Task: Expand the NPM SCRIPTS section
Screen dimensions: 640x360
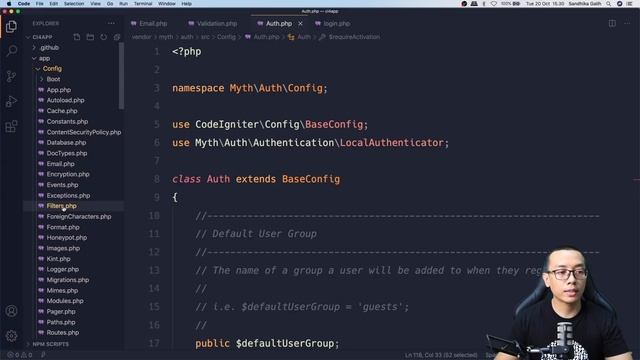Action: [51, 344]
